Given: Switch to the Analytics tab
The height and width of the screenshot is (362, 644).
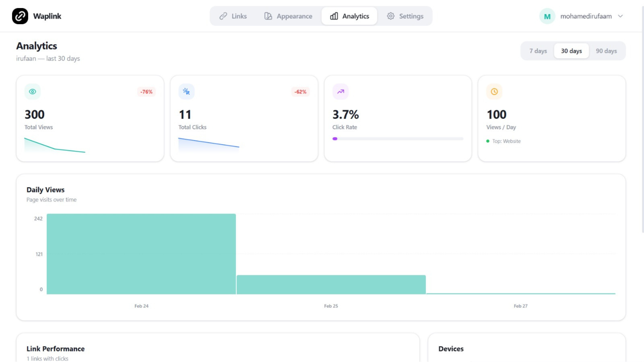Looking at the screenshot, I should click(349, 16).
